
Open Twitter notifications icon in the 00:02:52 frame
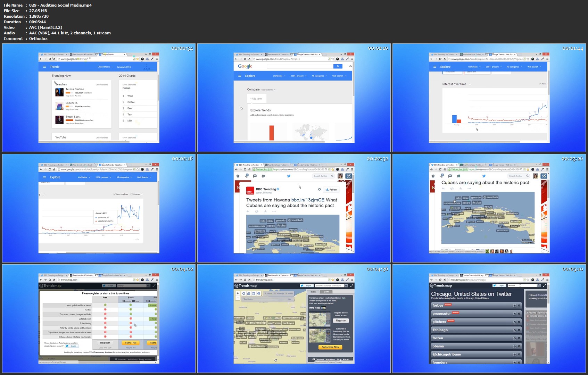click(247, 176)
